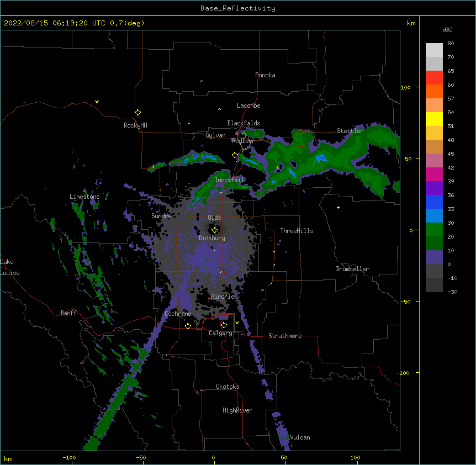Screen dimensions: 476x465
Task: Click the Okotoks label
Action: tap(228, 387)
